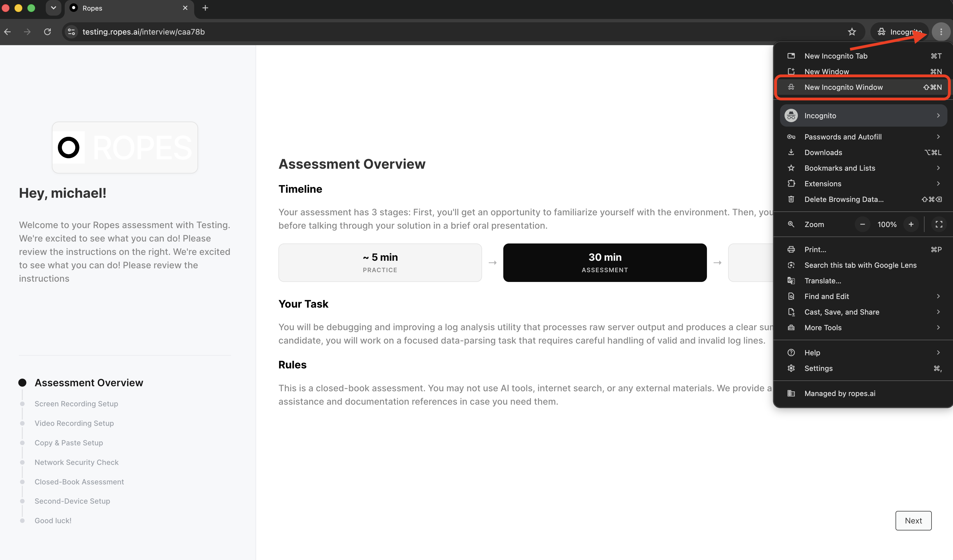Open the tab search dropdown arrow

[53, 8]
